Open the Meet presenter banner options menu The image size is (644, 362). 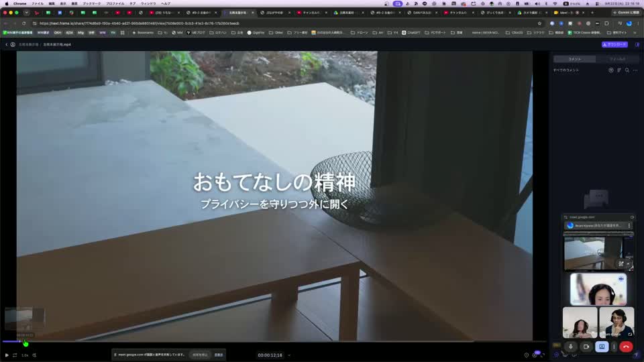(x=629, y=225)
